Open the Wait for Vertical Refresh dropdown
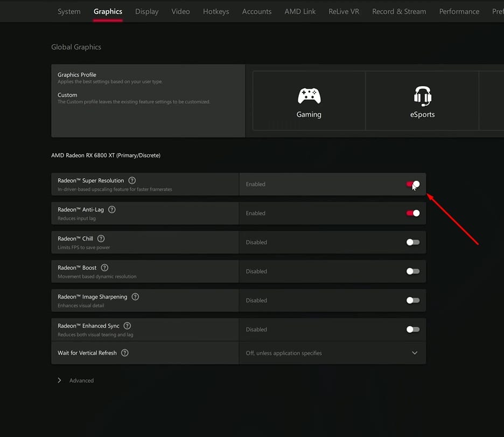The width and height of the screenshot is (504, 437). coord(414,353)
